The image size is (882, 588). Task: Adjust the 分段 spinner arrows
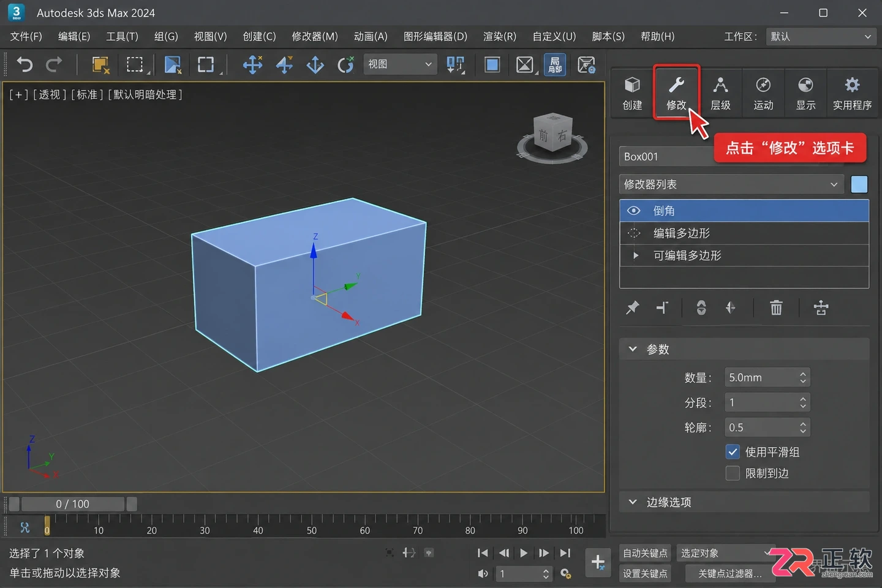(x=803, y=402)
